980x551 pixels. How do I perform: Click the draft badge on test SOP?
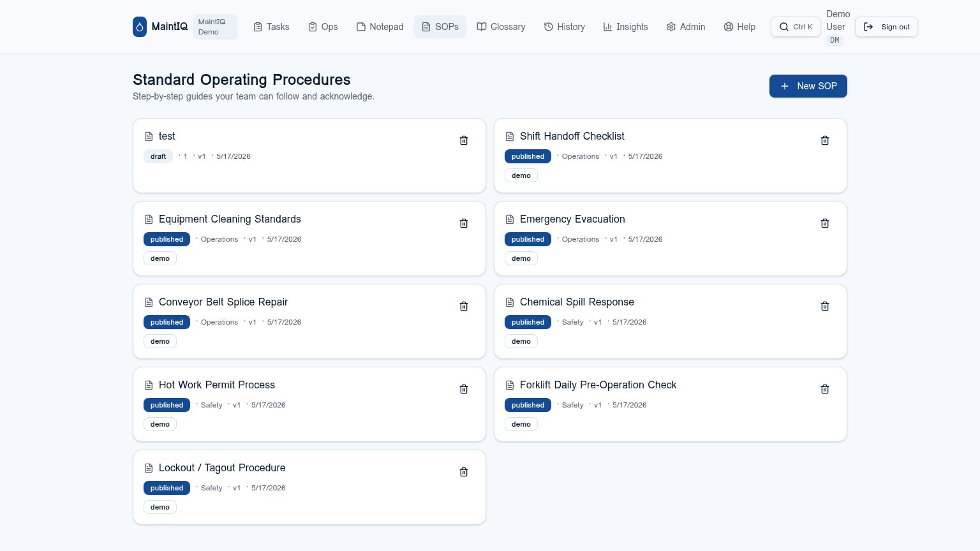tap(158, 156)
